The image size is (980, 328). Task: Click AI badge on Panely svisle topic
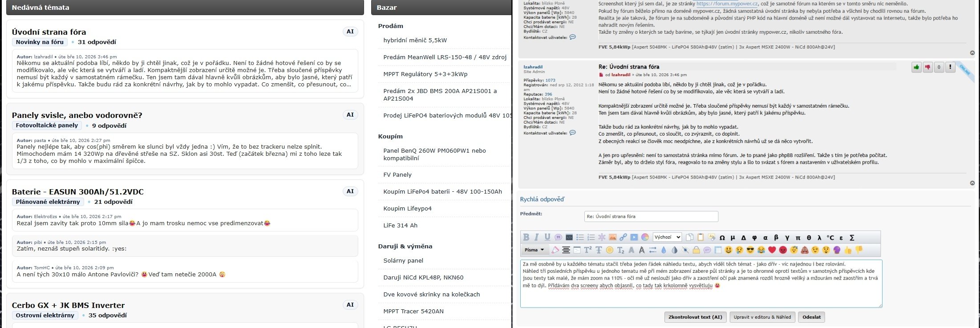(x=350, y=115)
